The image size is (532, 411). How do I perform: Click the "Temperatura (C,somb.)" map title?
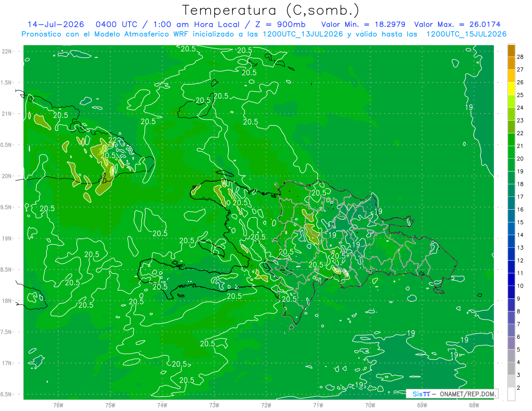tap(271, 10)
